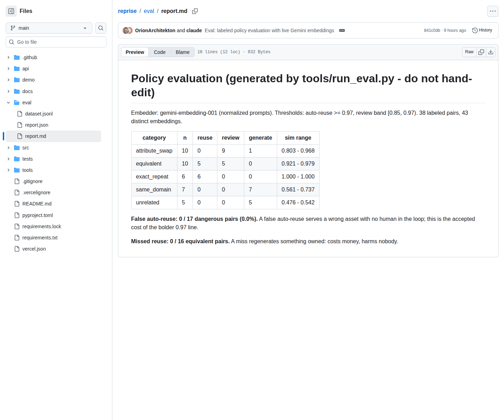Expand commit message ellipsis icon
Screen dimensions: 504x420
coord(342,30)
